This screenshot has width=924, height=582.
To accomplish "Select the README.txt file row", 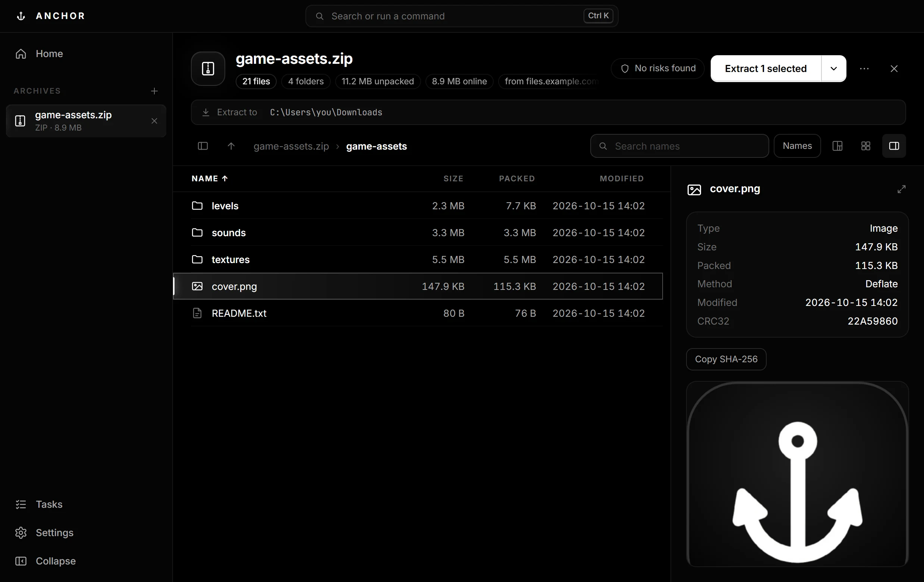I will click(x=418, y=313).
